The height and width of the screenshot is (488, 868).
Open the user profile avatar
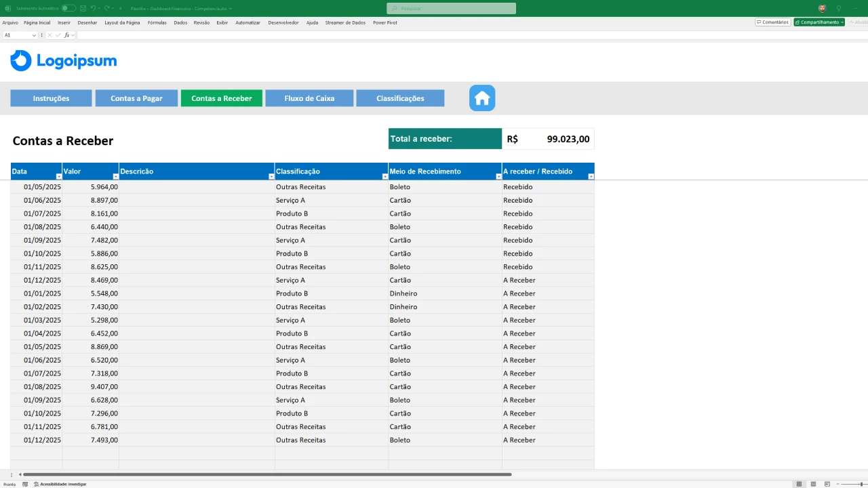tap(822, 8)
